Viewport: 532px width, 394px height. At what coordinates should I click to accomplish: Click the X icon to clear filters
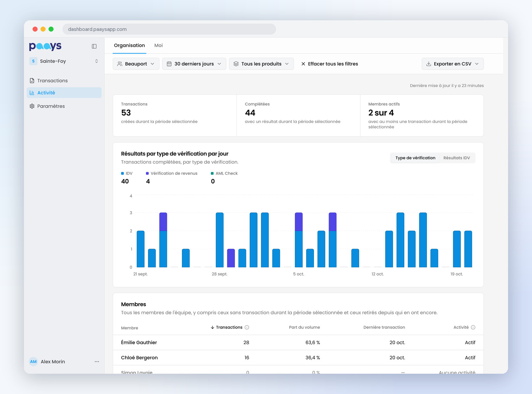click(303, 64)
